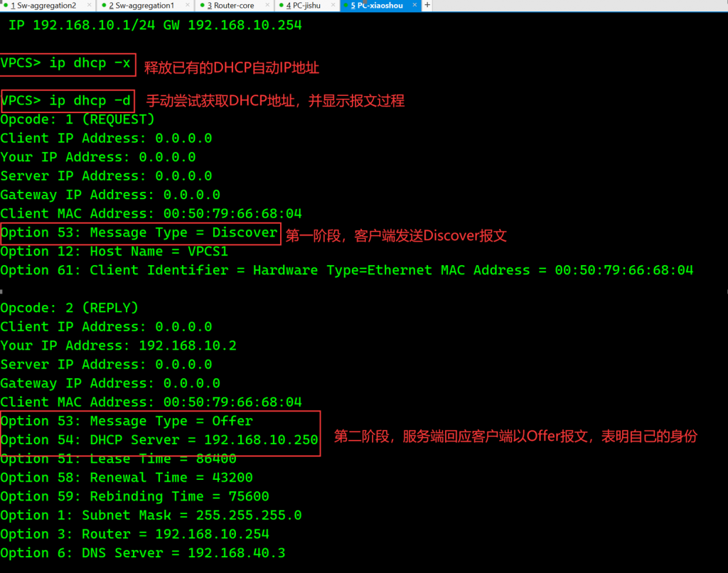Click the Message Type = Discover line
The image size is (728, 573).
coord(139,232)
